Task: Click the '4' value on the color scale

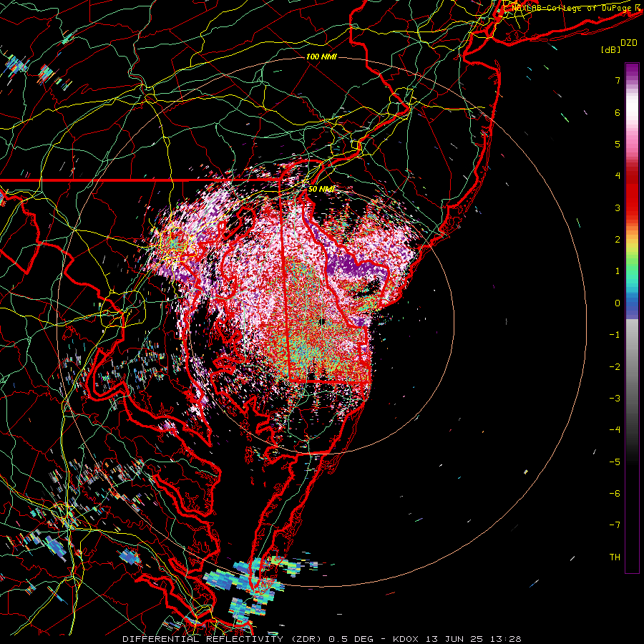Action: (618, 176)
